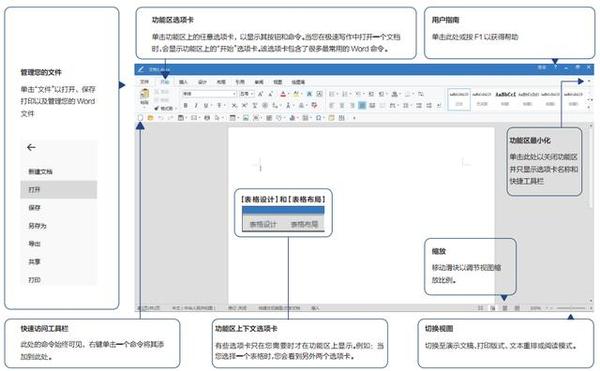Expand the styles gallery with its bottom arrow
The width and height of the screenshot is (600, 371).
coord(589,108)
